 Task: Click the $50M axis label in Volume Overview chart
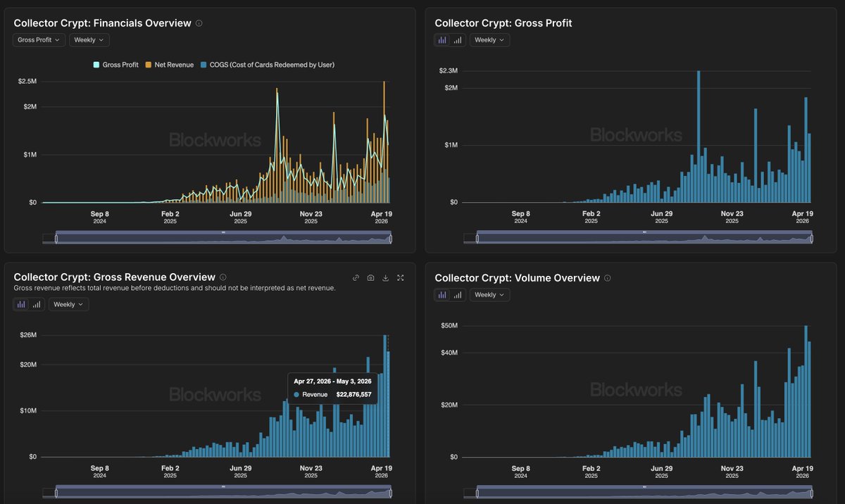449,326
